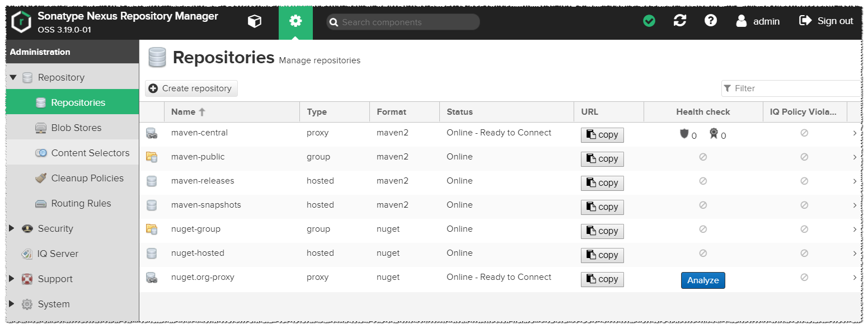Image resolution: width=868 pixels, height=328 pixels.
Task: Open the Browse components view
Action: coord(255,21)
